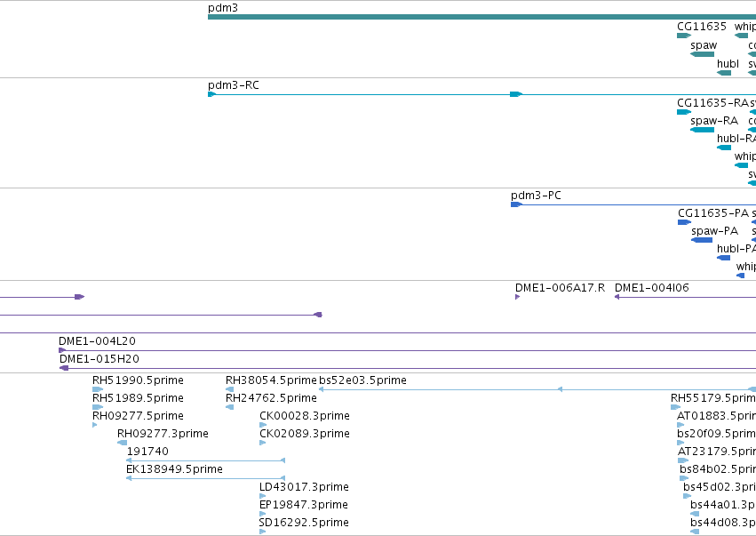Select the EK138949.5prime EST label
The height and width of the screenshot is (536, 756).
tap(174, 469)
